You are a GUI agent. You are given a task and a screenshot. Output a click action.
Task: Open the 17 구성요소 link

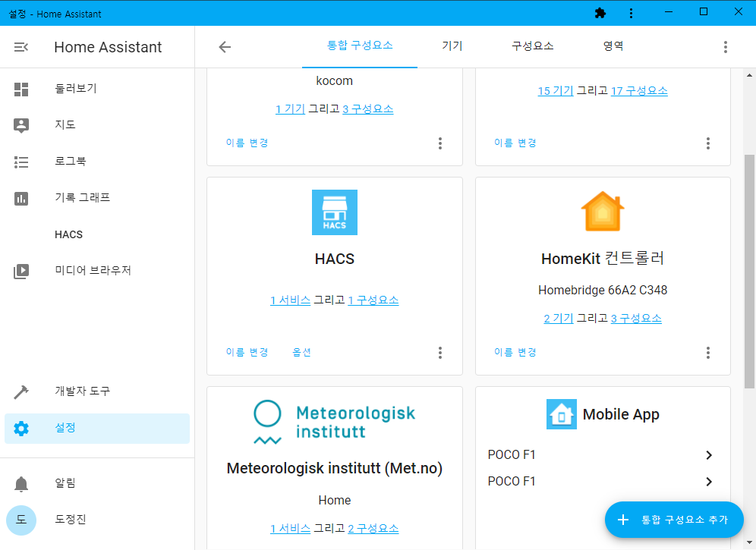pos(639,91)
